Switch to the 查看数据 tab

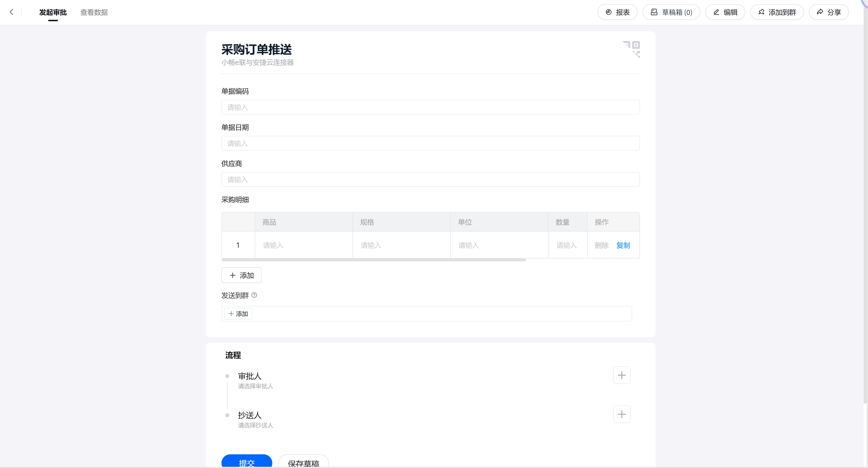(94, 12)
